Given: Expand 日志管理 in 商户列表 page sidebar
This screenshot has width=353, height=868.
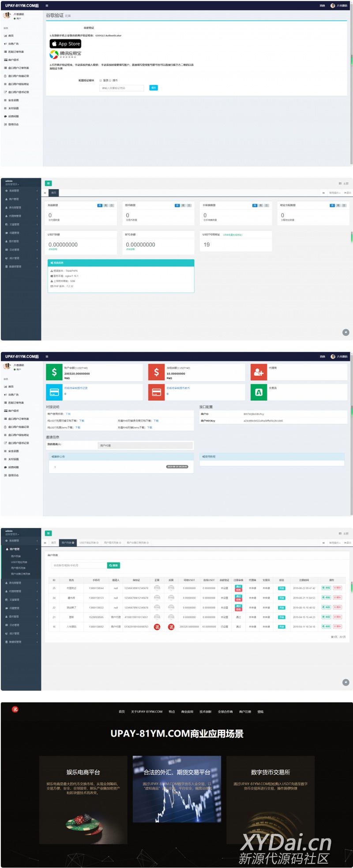Looking at the screenshot, I should coord(21,625).
